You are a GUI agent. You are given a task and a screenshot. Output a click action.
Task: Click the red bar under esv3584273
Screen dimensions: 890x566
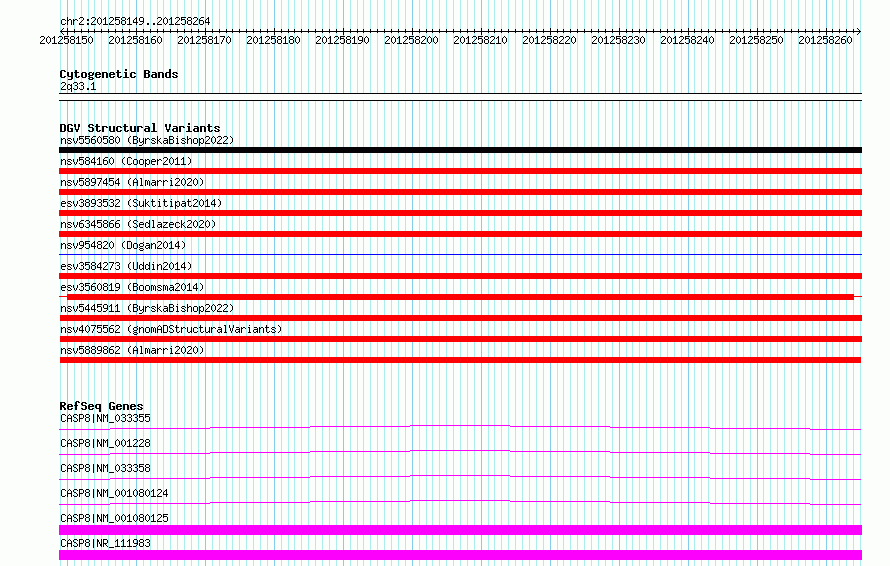click(x=460, y=276)
